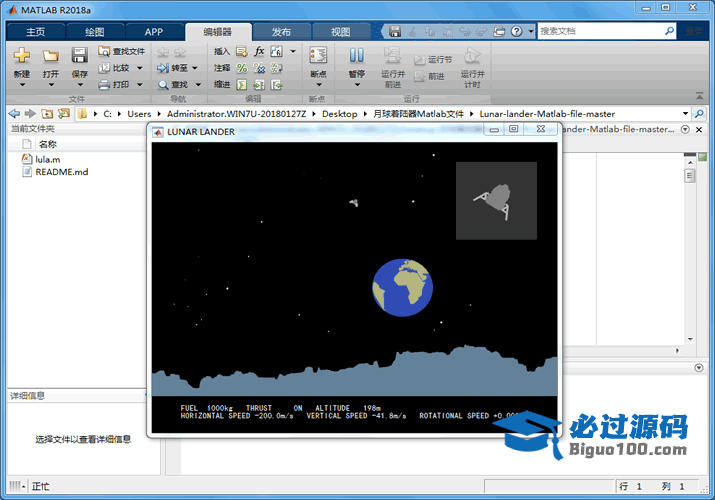
Task: Open the Save (保存) dropdown arrow
Action: (80, 85)
